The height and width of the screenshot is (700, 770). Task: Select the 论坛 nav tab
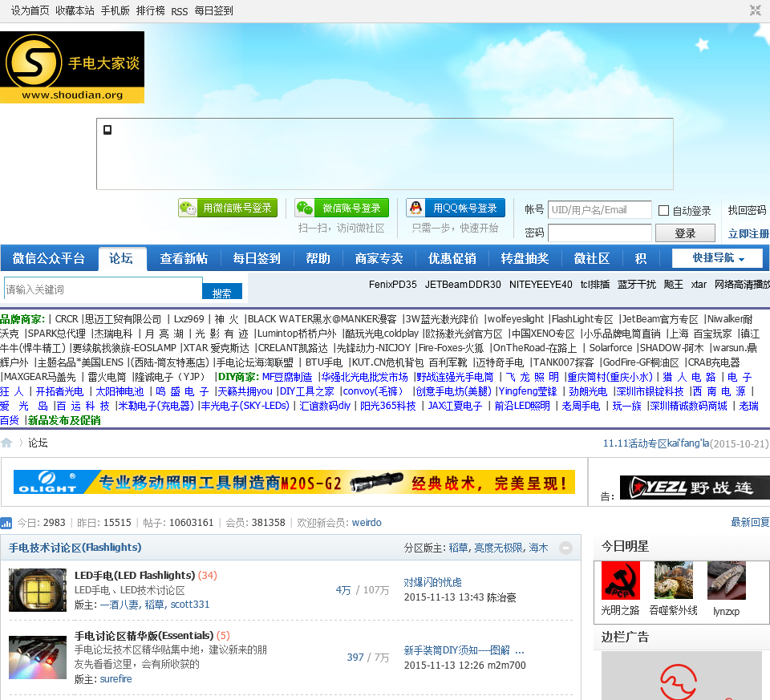pyautogui.click(x=121, y=258)
